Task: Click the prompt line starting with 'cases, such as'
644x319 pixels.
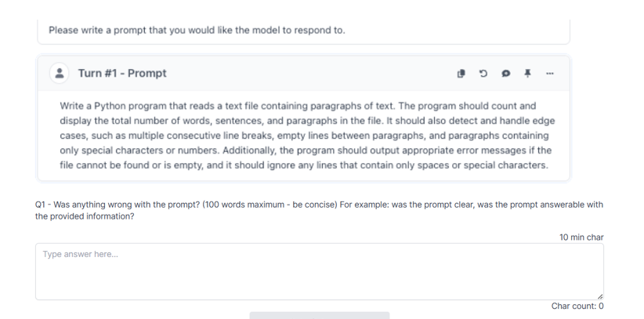Action: [304, 136]
